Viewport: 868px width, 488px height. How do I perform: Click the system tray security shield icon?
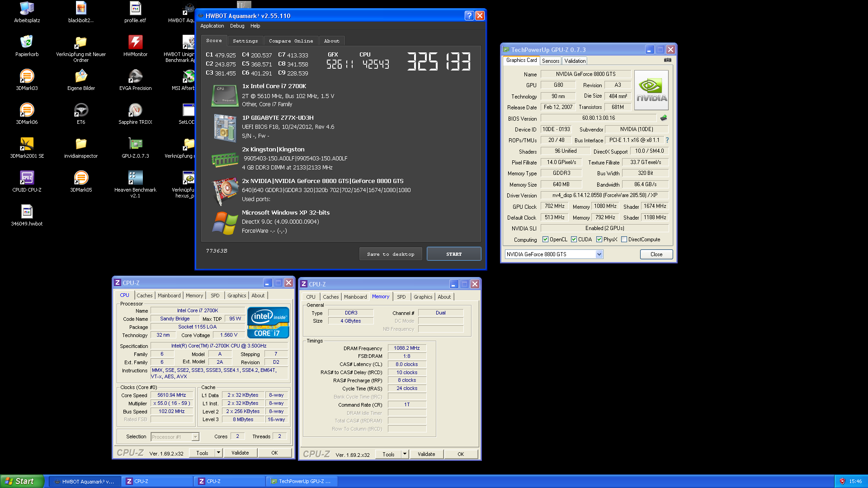point(842,481)
